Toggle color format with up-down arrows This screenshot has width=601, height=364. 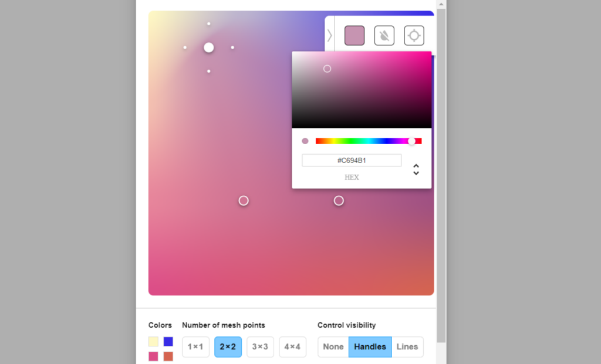(x=416, y=169)
